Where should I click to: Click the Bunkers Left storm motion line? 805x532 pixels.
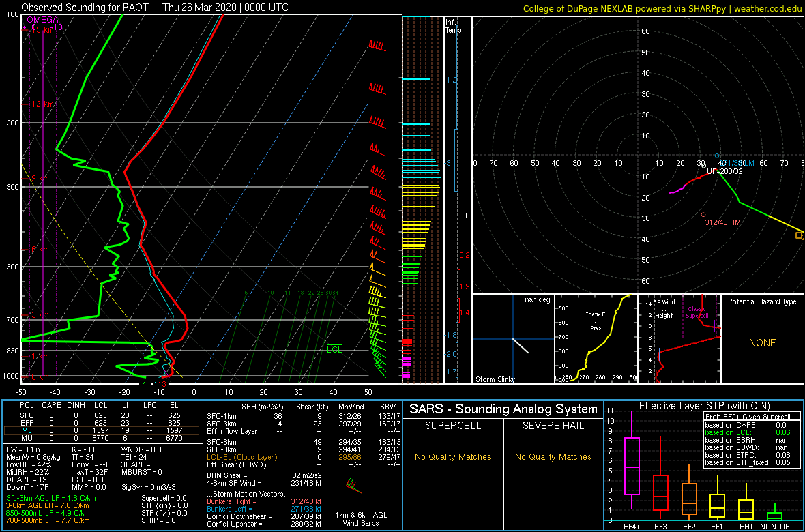(x=263, y=508)
